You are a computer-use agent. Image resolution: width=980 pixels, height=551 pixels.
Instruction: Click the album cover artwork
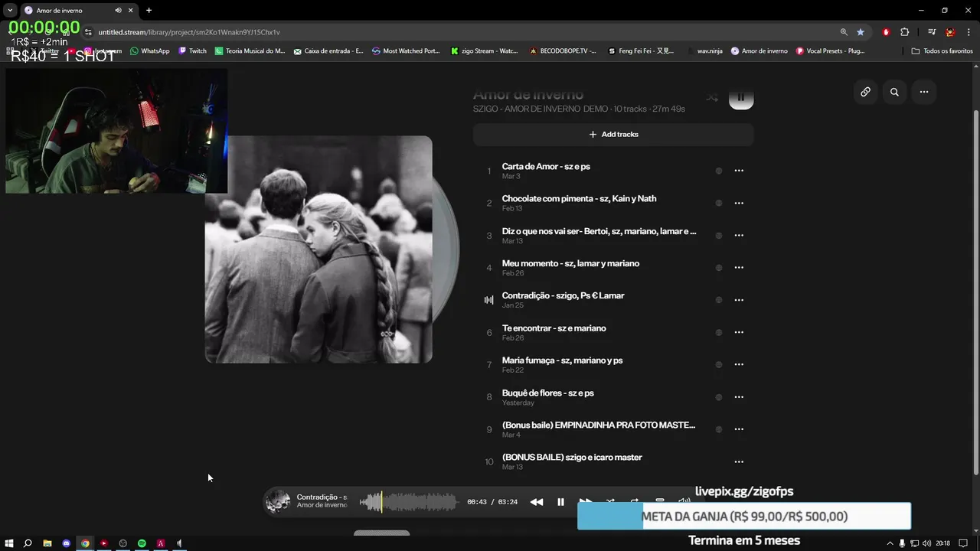(x=318, y=249)
